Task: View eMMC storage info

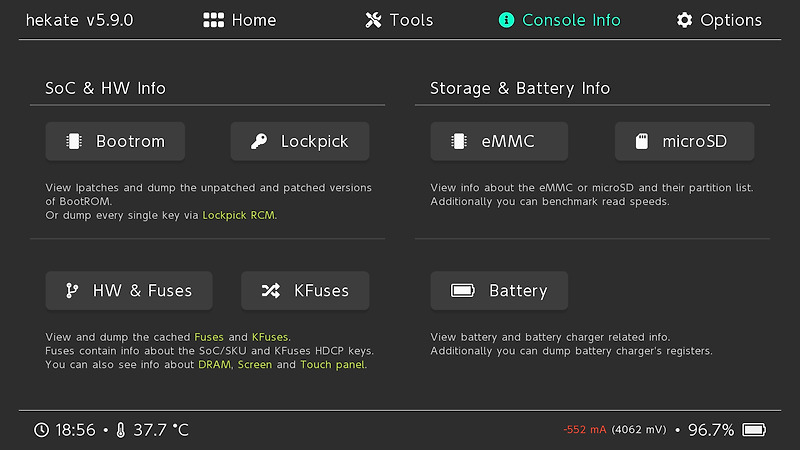Action: pos(499,141)
